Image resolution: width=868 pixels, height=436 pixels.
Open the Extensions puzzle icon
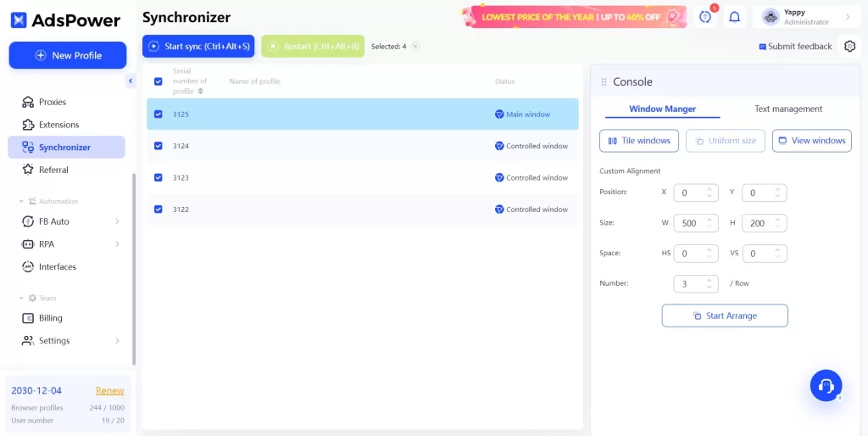coord(28,125)
